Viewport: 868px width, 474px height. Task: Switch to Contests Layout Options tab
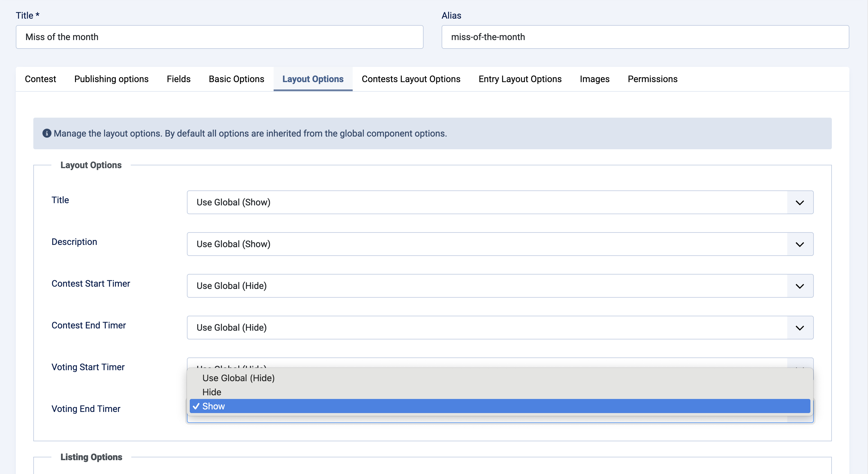click(411, 79)
